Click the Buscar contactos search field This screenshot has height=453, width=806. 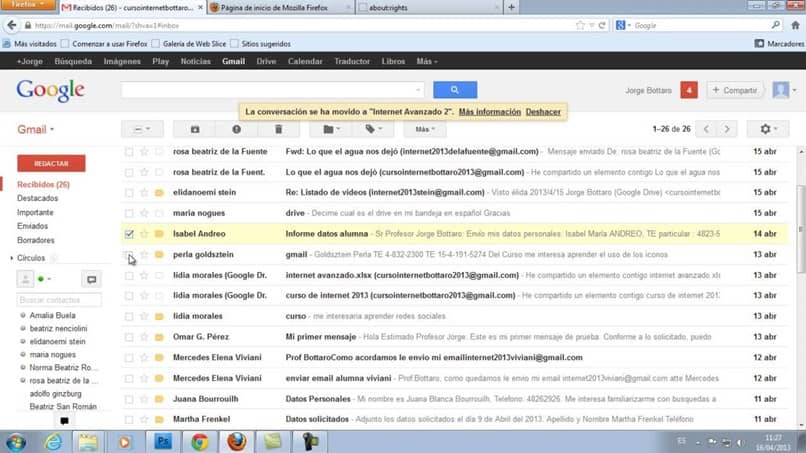(x=59, y=300)
